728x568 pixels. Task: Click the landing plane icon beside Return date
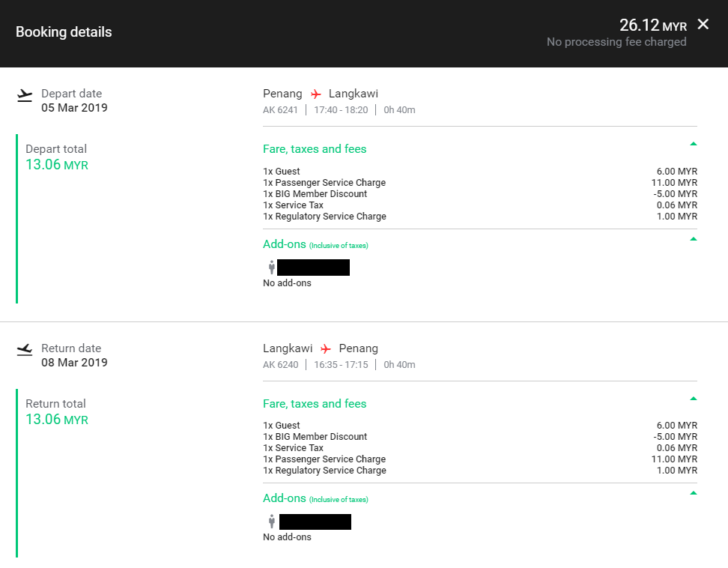[25, 349]
